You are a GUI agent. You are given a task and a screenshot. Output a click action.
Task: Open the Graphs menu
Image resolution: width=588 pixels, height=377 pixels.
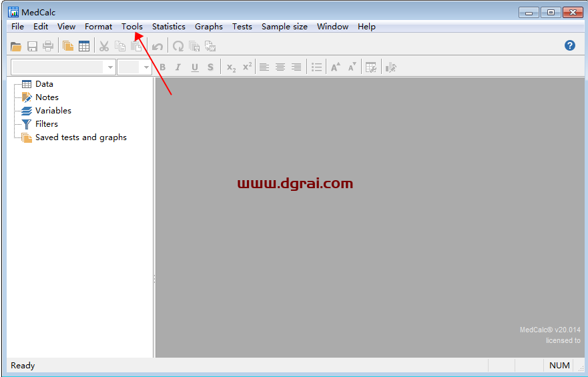pos(209,27)
